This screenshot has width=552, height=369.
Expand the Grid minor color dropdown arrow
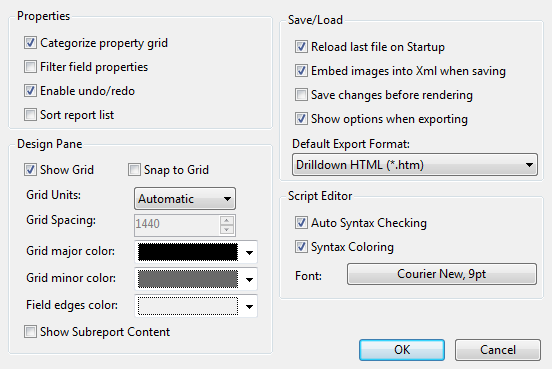tap(249, 279)
